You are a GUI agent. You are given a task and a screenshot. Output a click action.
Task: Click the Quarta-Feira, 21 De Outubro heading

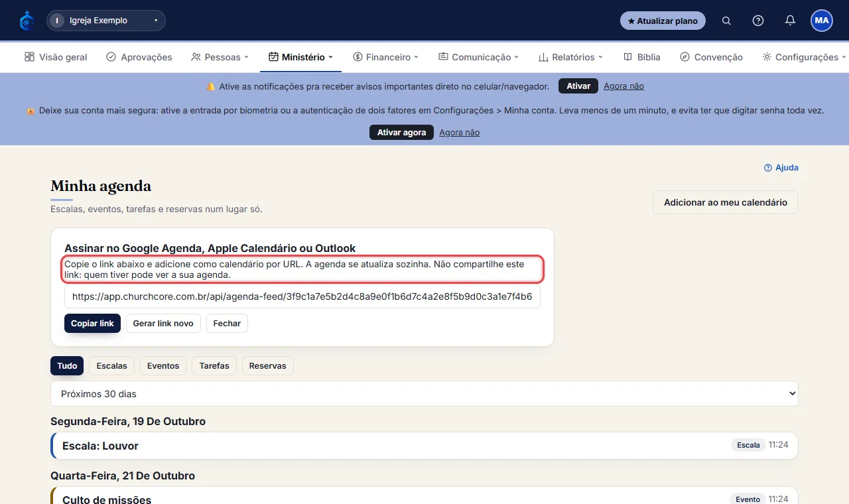123,475
